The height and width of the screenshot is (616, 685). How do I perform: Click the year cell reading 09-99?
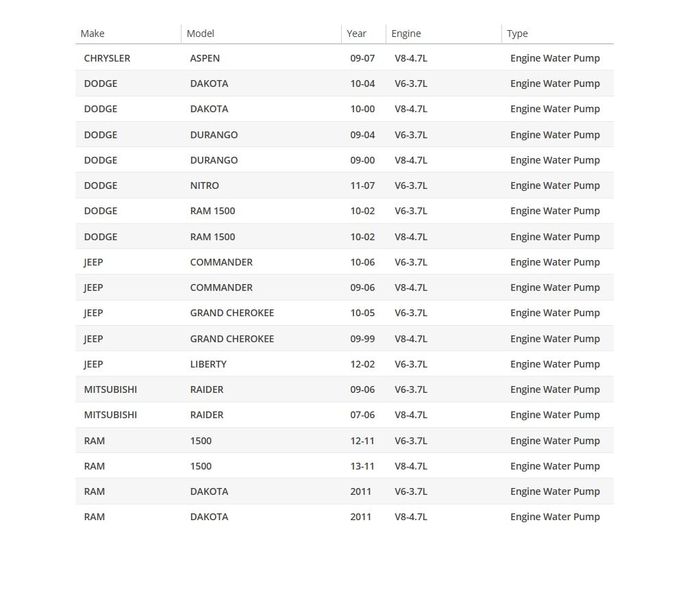point(362,339)
